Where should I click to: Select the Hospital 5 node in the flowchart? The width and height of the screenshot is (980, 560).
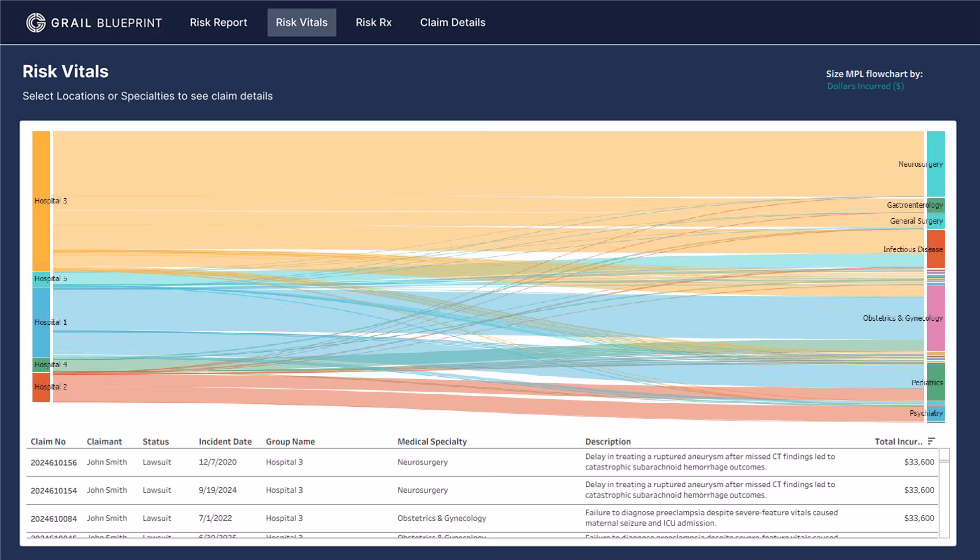[x=40, y=278]
